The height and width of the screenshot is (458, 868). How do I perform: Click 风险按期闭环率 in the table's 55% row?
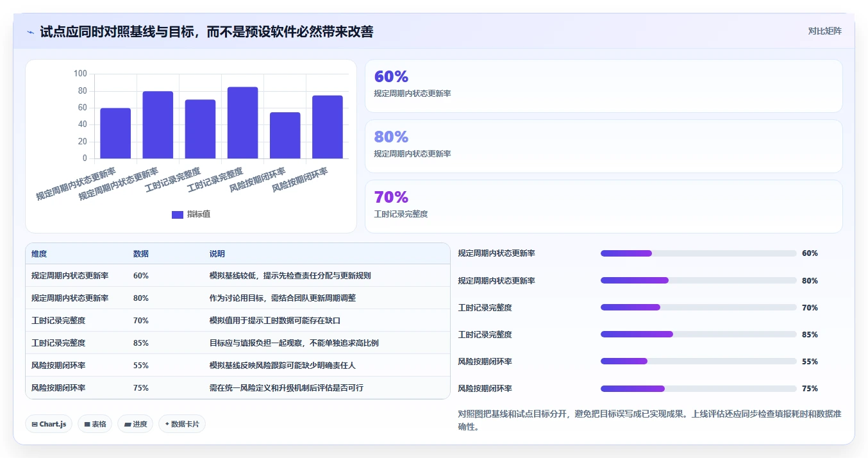click(58, 366)
